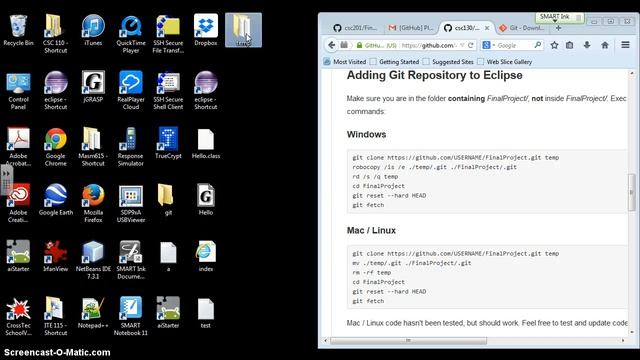Open the Adobe Acrobat desktop icon
Viewport: 640px width, 360px height.
click(18, 147)
